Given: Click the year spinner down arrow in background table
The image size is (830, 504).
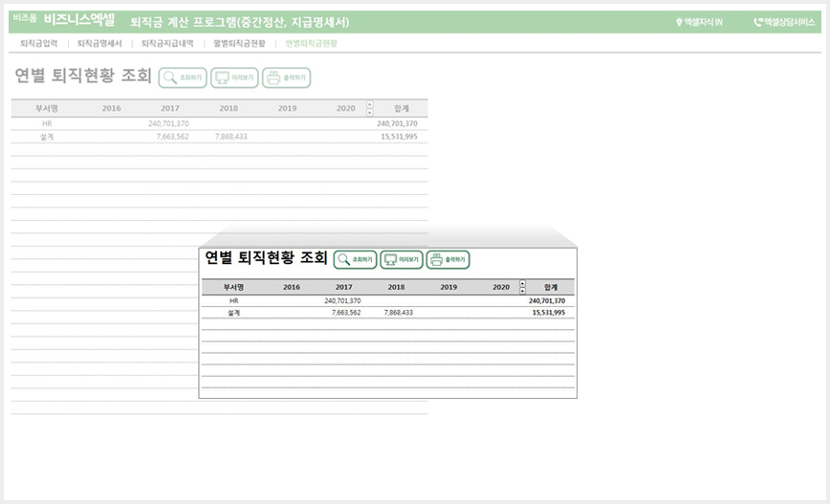Looking at the screenshot, I should [370, 112].
